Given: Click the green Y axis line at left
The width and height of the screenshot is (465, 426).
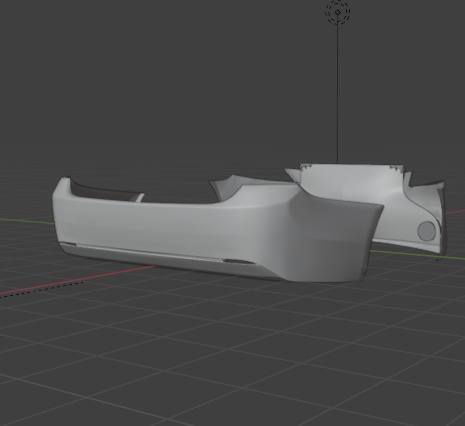Looking at the screenshot, I should (x=26, y=221).
